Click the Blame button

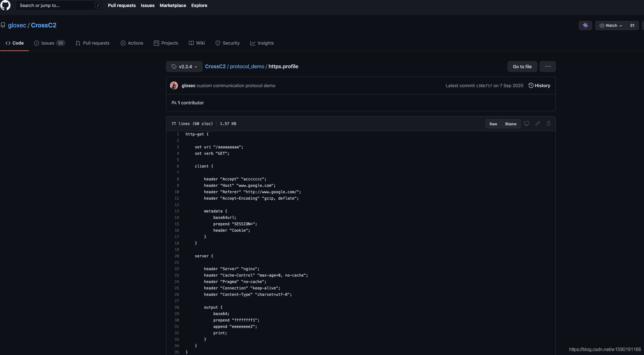pos(511,124)
